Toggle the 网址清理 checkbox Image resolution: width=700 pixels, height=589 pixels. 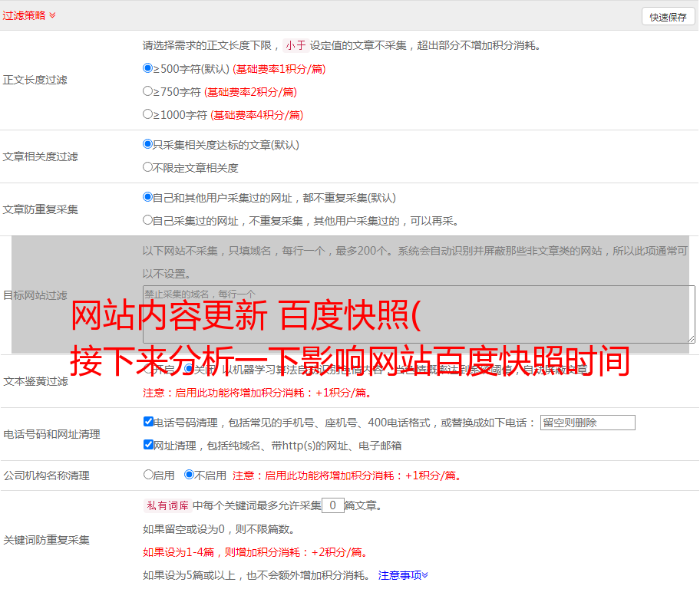(x=148, y=445)
